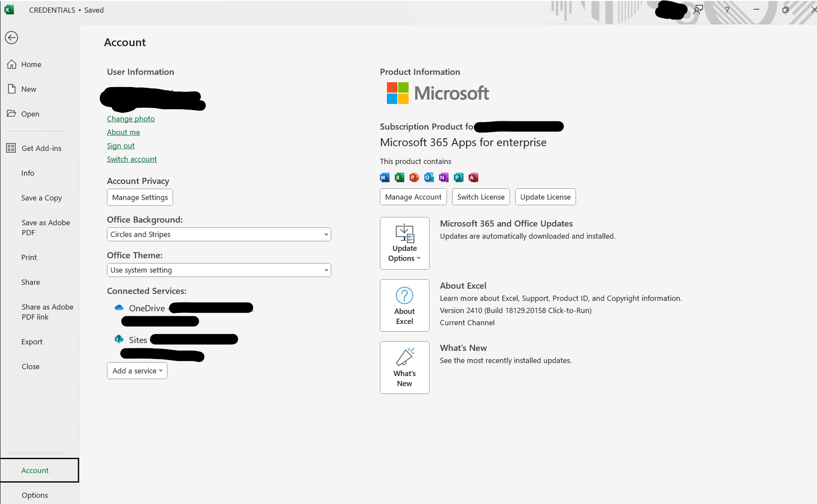Click the Excel icon under product contains

399,177
